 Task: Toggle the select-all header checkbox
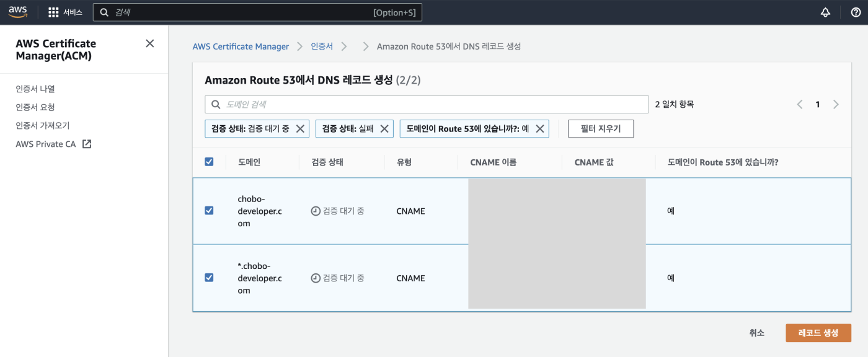pyautogui.click(x=209, y=162)
